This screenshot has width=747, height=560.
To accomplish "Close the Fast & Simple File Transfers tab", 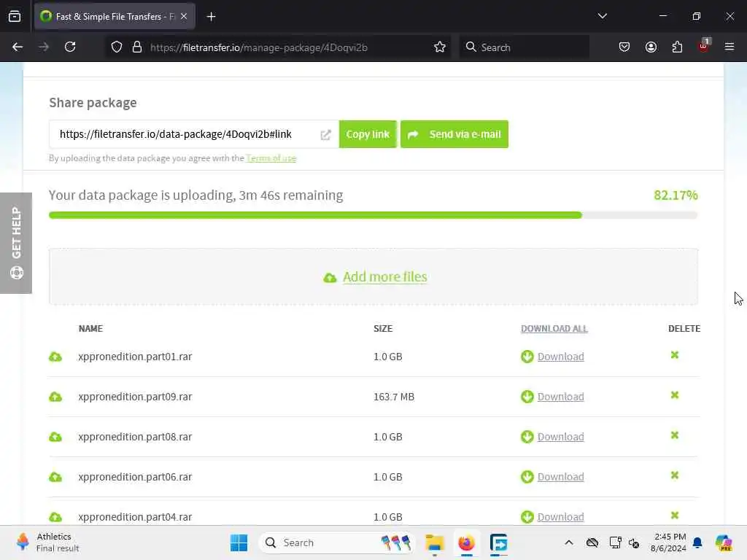I will coord(184,16).
